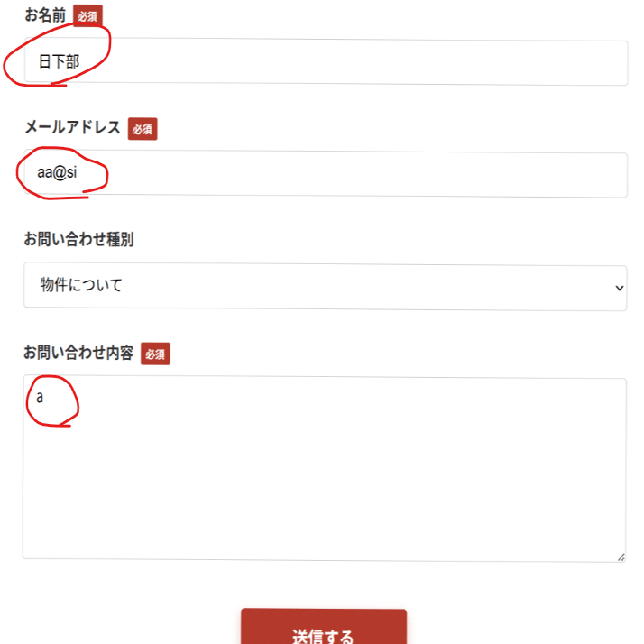Click the メールアドレス field label

(73, 127)
